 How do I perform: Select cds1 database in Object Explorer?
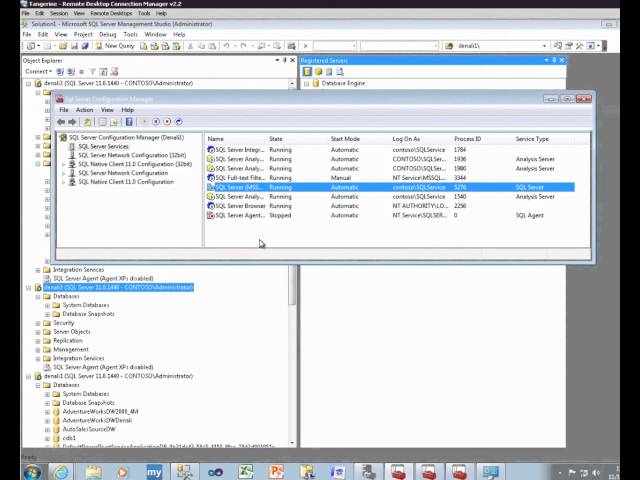tap(69, 438)
